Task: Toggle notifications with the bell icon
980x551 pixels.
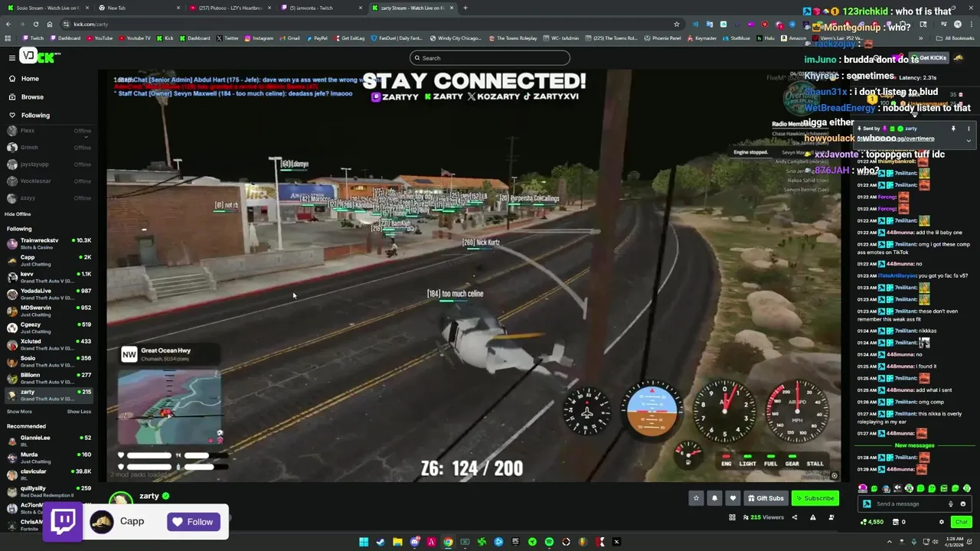Action: click(714, 498)
